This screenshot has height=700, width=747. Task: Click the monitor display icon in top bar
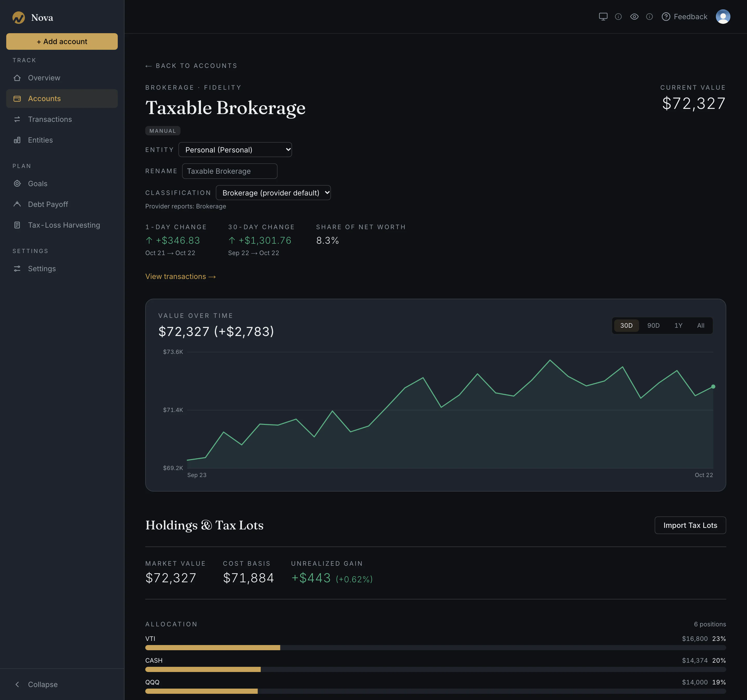603,17
